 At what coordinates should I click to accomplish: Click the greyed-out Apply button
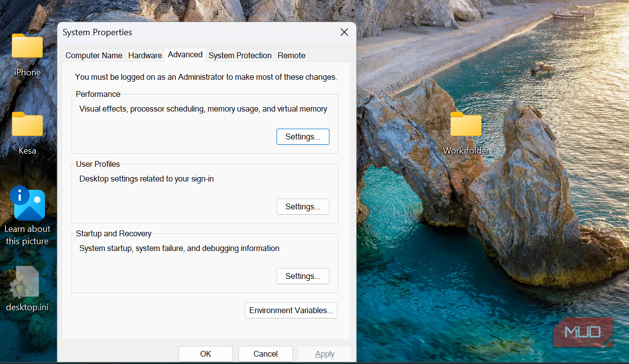(x=325, y=354)
